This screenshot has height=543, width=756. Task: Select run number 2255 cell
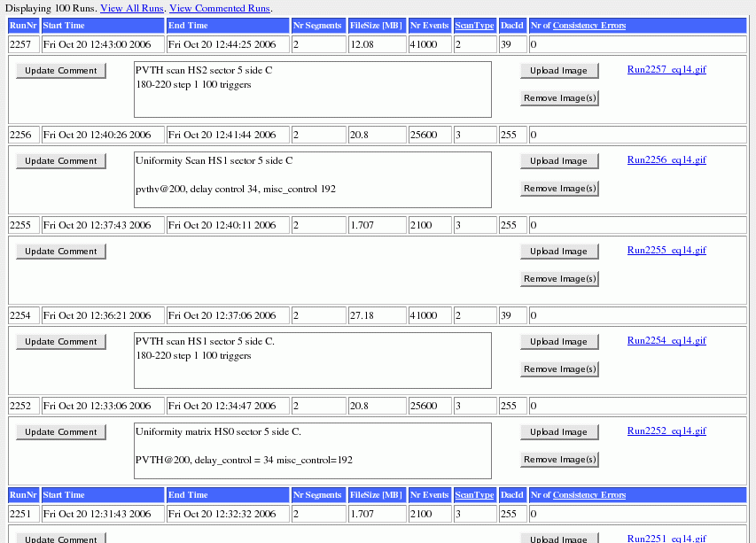coord(24,225)
